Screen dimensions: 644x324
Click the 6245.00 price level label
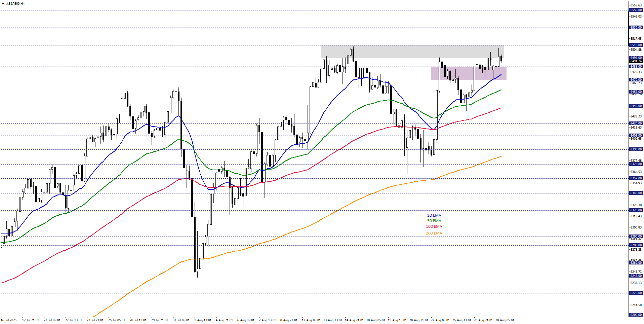[636, 276]
